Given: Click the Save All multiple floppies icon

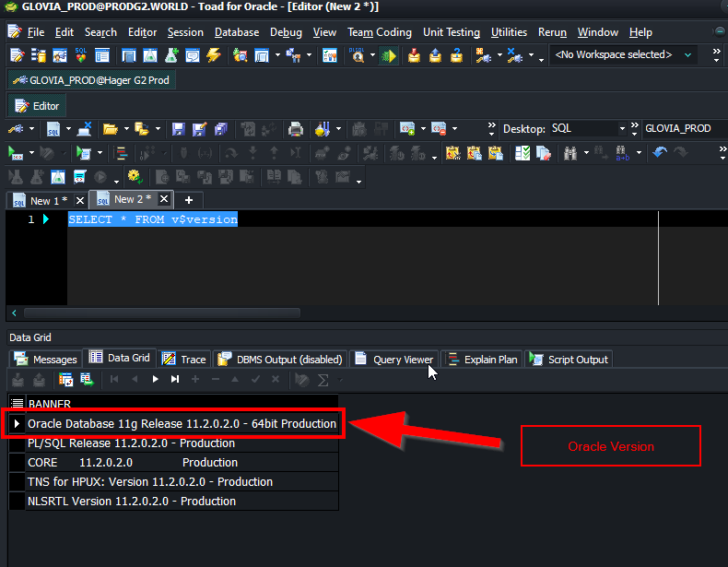Looking at the screenshot, I should pyautogui.click(x=221, y=129).
